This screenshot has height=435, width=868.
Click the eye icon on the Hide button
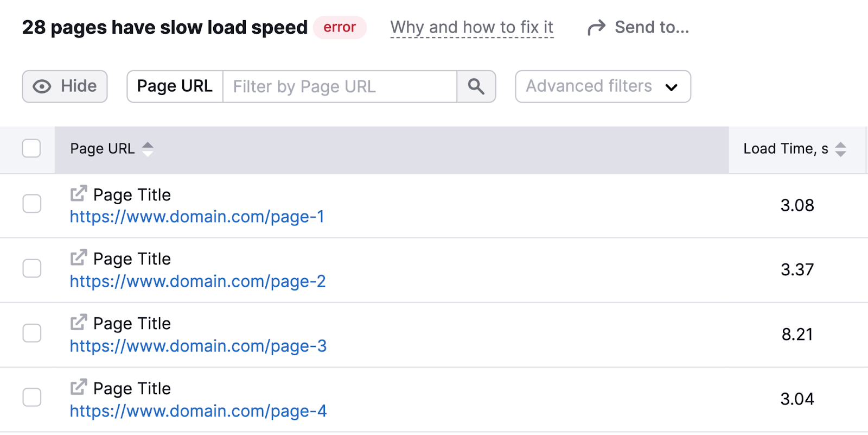pyautogui.click(x=41, y=86)
